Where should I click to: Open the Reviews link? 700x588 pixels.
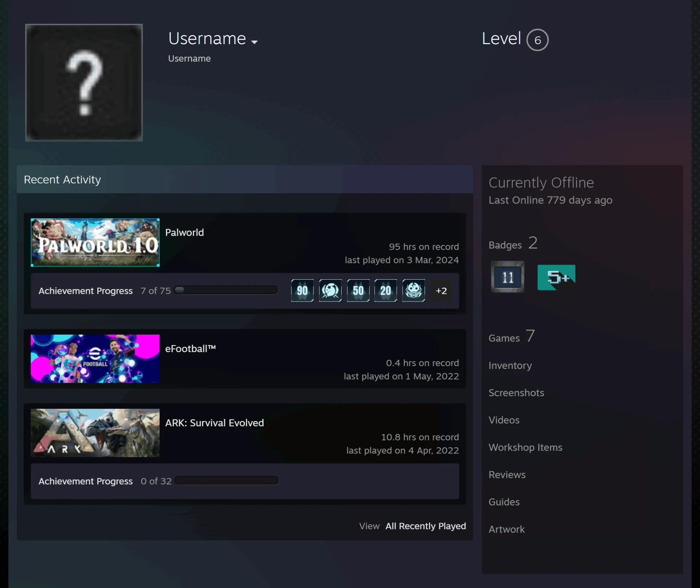point(507,475)
